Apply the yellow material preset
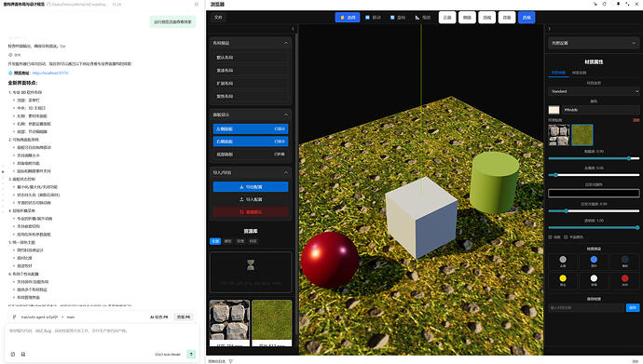The height and width of the screenshot is (364, 643). point(563,280)
